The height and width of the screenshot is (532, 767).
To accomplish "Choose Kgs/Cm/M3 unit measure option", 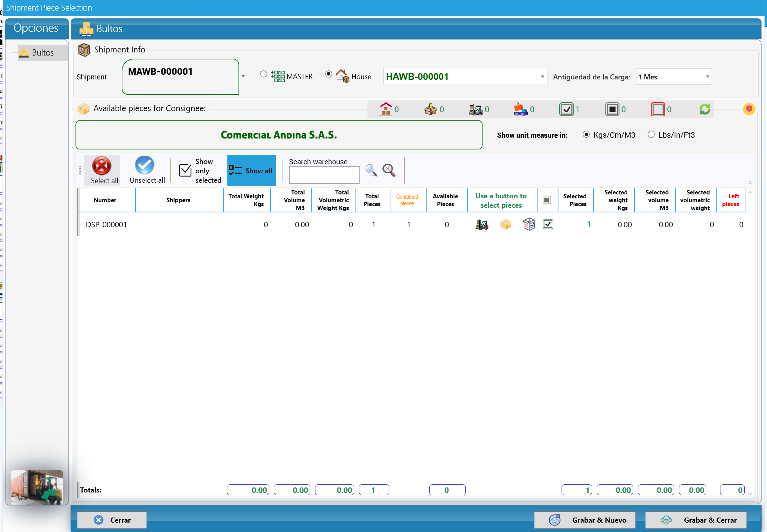I will (586, 135).
